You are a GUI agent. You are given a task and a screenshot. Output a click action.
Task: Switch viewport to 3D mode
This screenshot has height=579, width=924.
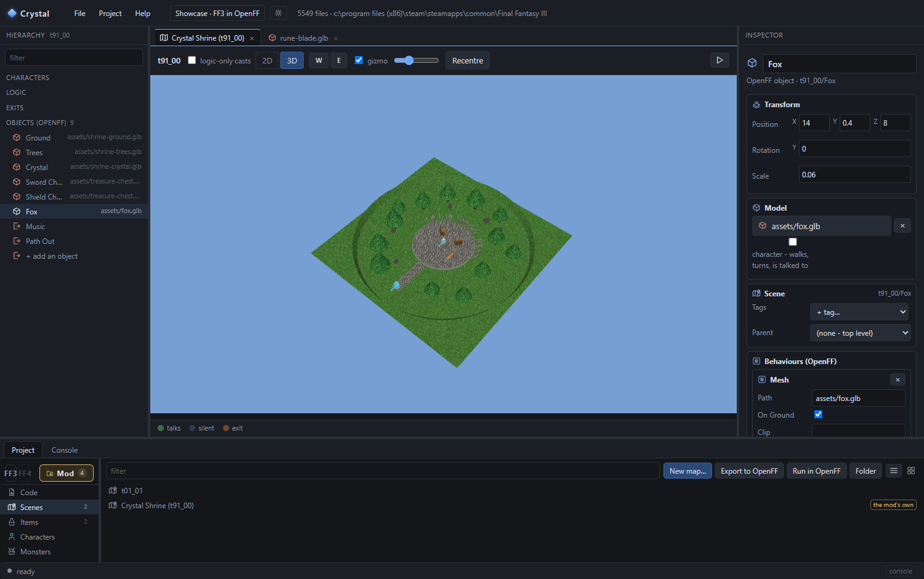click(292, 60)
